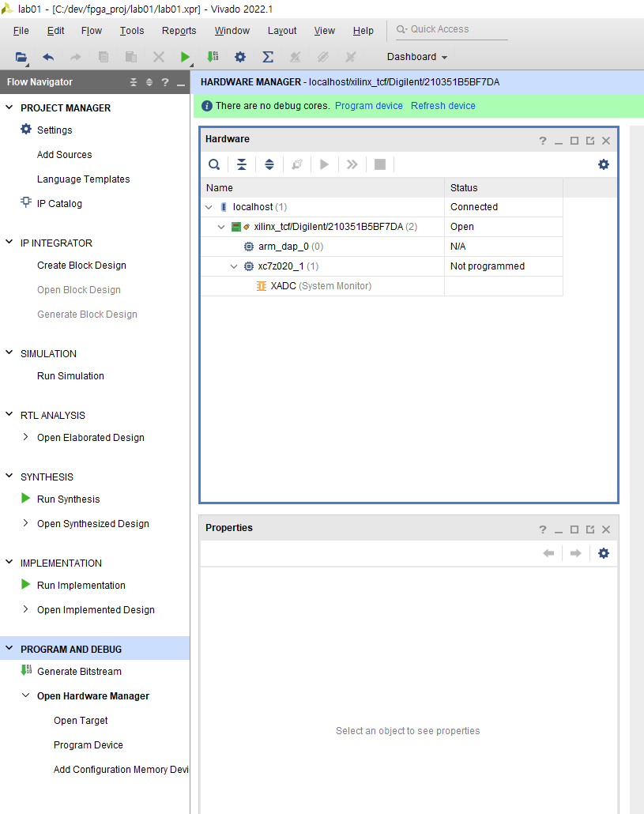Click the Name column header
This screenshot has height=814, width=644.
pyautogui.click(x=322, y=188)
